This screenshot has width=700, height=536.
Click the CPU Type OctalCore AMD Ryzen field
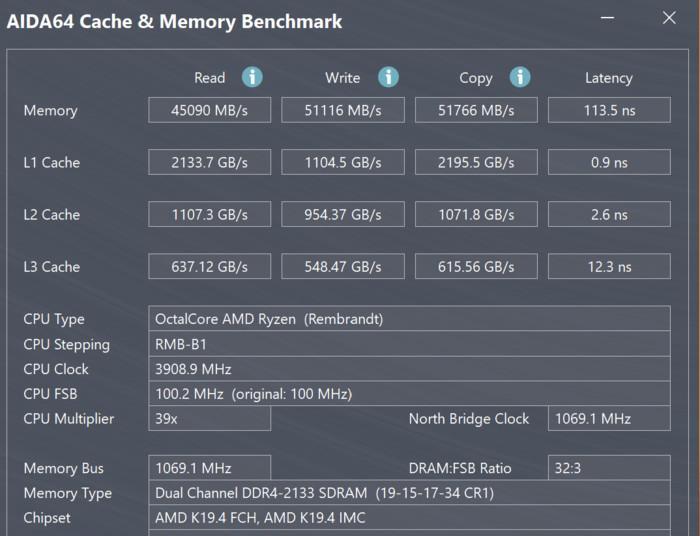[409, 319]
